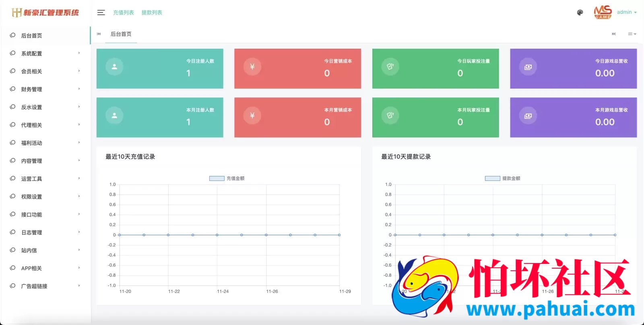This screenshot has height=325, width=644.
Task: Click the 今日游戏总营收 value 0.00
Action: click(605, 73)
